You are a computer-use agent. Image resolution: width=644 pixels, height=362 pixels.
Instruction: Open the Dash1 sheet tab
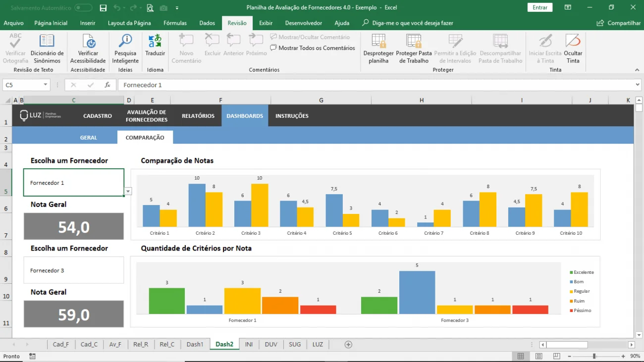(x=195, y=344)
